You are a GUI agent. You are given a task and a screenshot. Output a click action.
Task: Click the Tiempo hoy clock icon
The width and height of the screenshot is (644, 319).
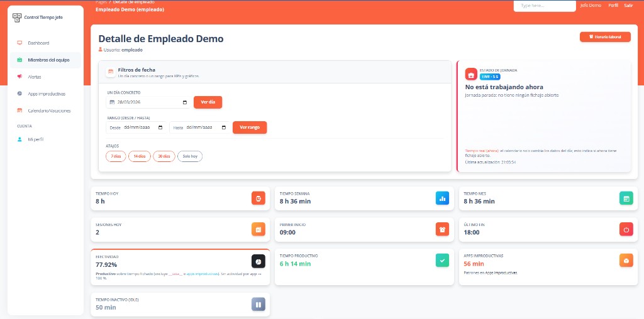(x=258, y=198)
